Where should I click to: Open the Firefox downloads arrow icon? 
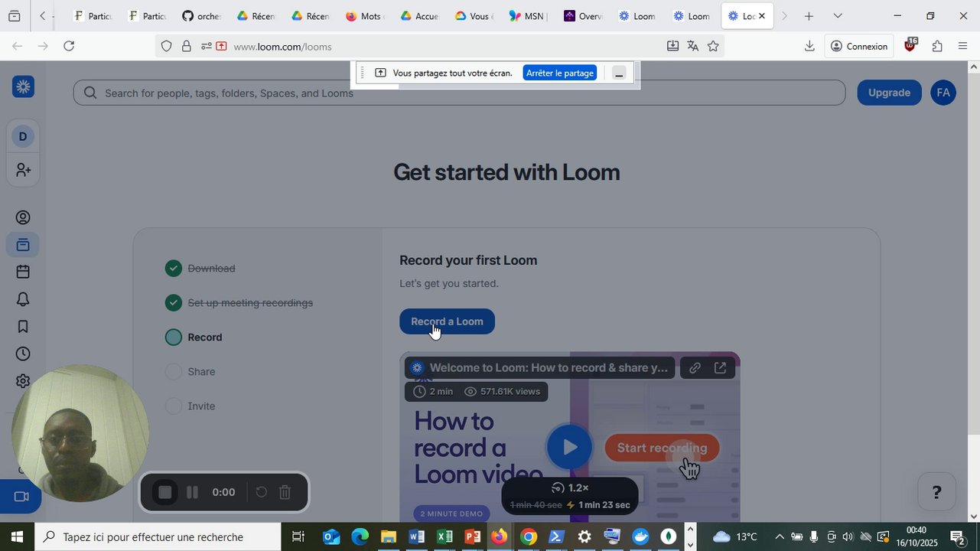tap(809, 47)
